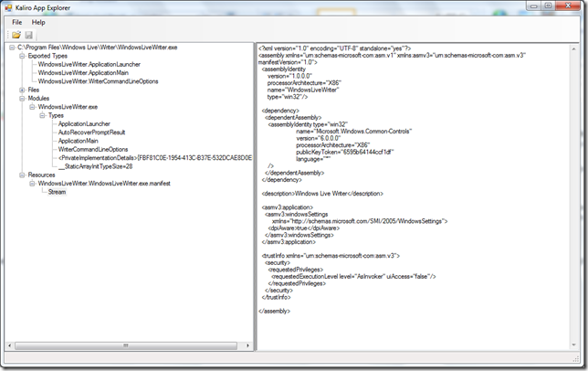588x371 pixels.
Task: Select the Stream tree item
Action: pos(57,192)
